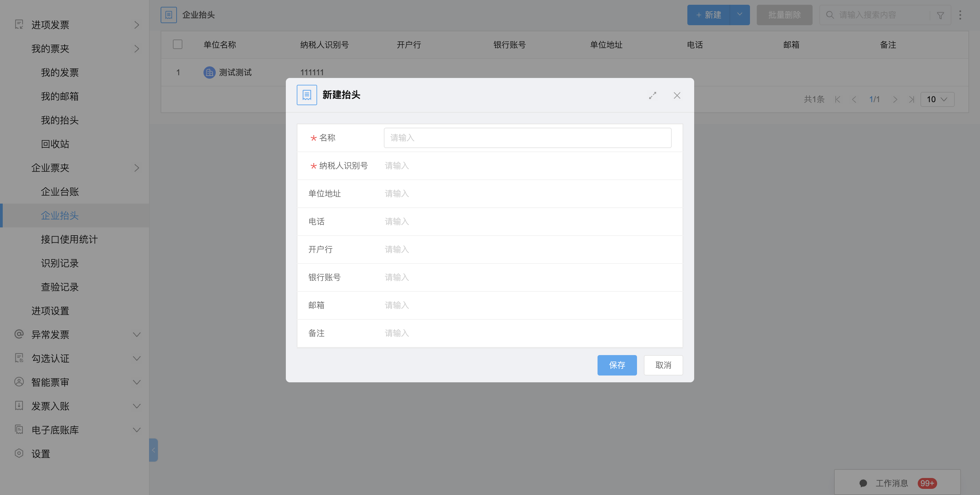980x495 pixels.
Task: Go to the next page
Action: coord(895,99)
